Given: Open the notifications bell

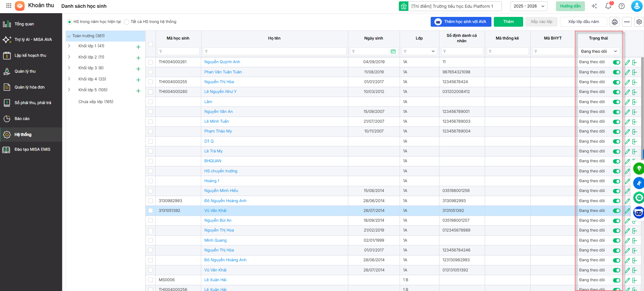Looking at the screenshot, I should click(608, 6).
